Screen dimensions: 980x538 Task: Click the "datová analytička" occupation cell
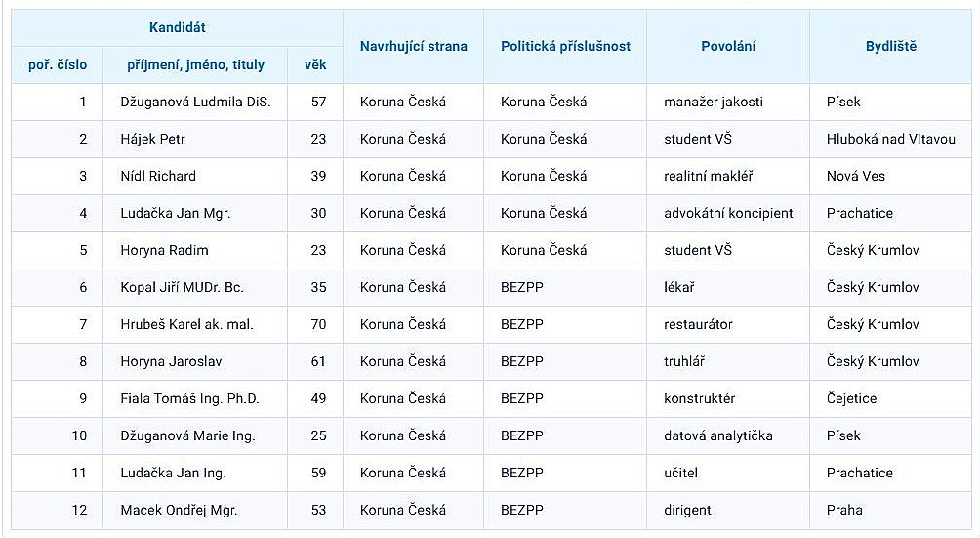coord(718,435)
